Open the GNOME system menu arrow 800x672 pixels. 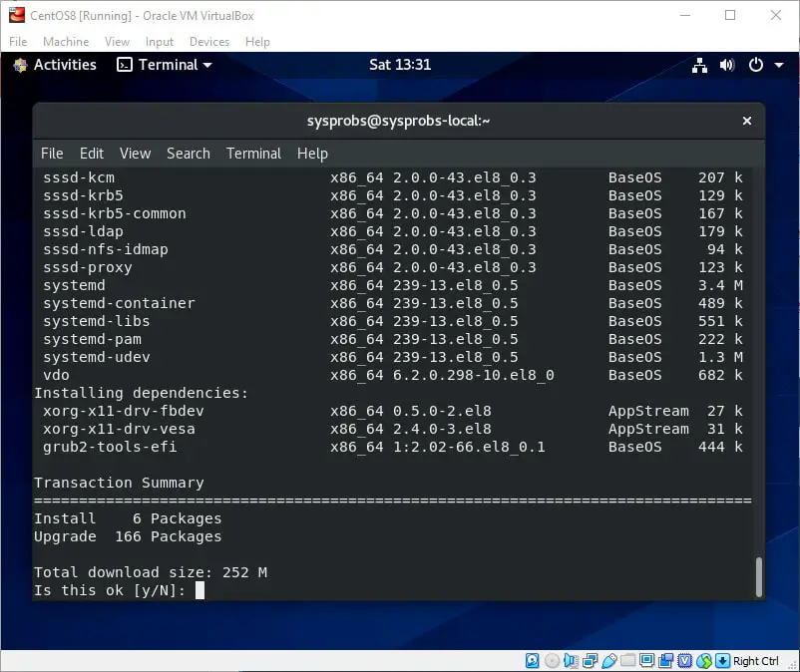coord(779,65)
